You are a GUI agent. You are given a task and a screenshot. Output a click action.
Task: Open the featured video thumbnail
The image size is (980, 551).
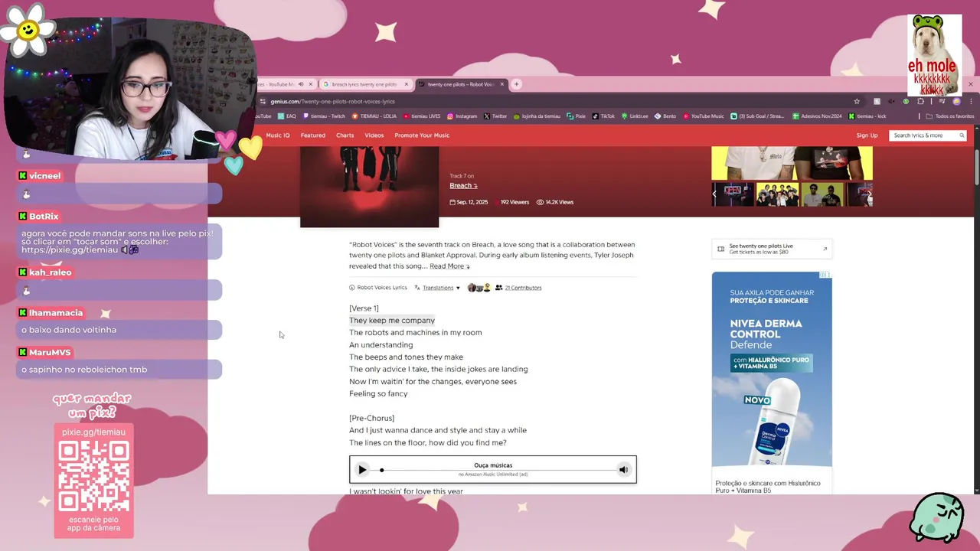pyautogui.click(x=792, y=163)
